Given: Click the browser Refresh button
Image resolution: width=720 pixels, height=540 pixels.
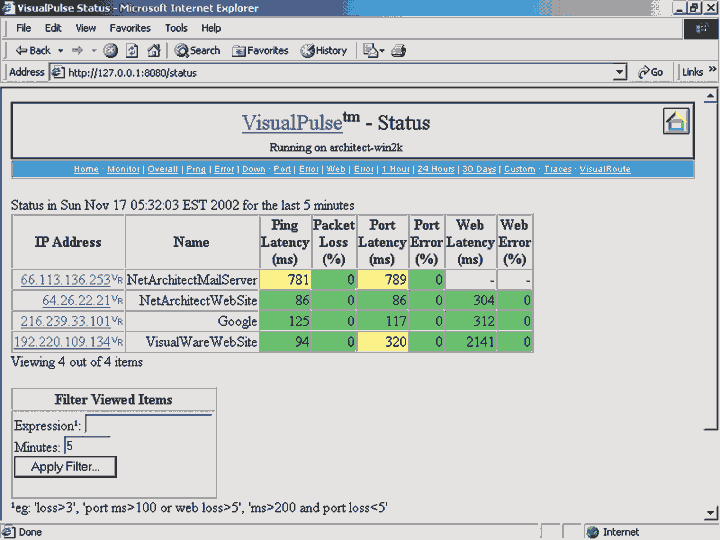Looking at the screenshot, I should coord(132,50).
